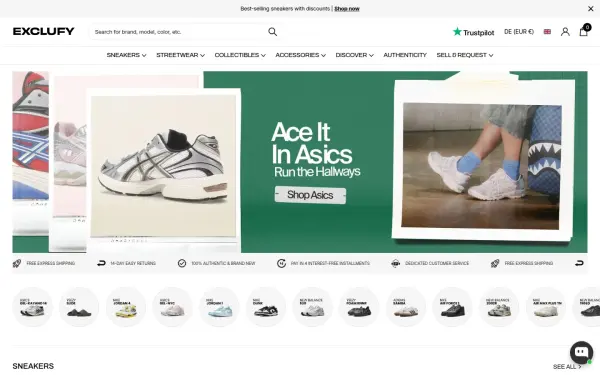Open the shopping bag cart icon
The width and height of the screenshot is (600, 375).
pos(584,31)
